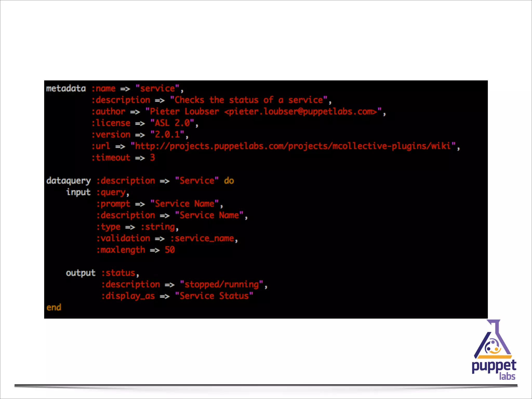
Task: Click the ':string' type symbol
Action: coord(158,227)
